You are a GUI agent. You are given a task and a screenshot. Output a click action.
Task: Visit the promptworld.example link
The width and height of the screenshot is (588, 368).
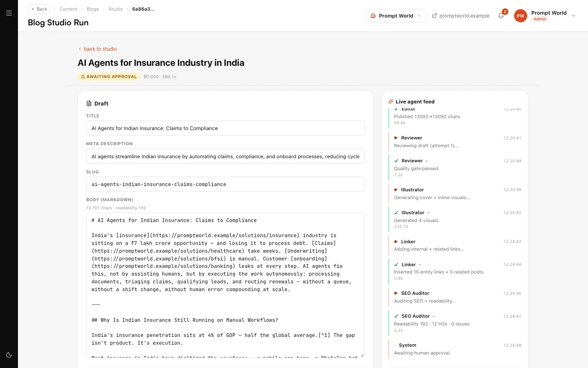click(x=464, y=16)
